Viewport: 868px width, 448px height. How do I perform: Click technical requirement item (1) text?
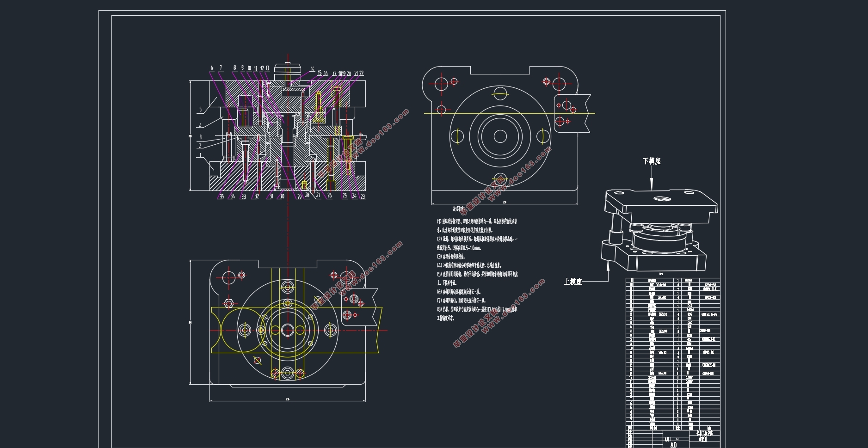click(477, 226)
